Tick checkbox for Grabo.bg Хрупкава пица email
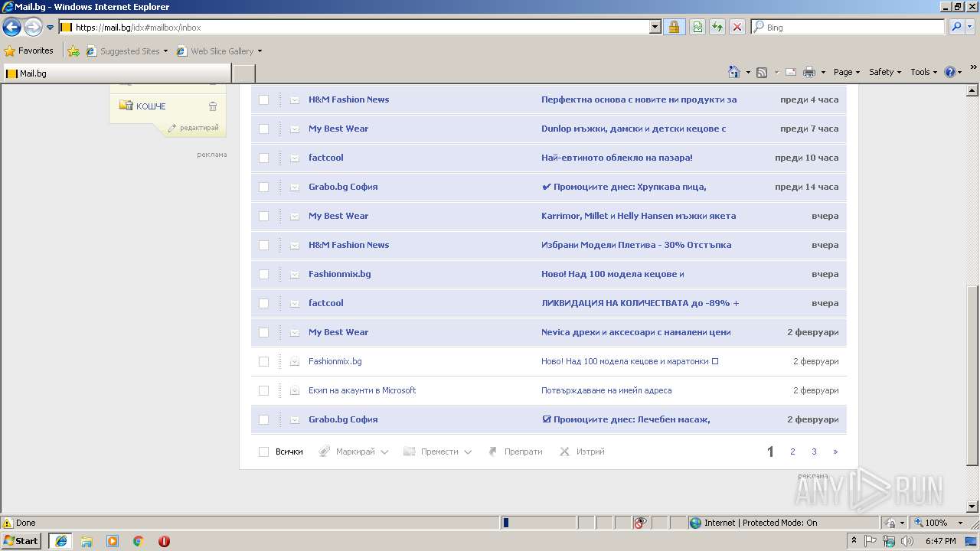Screen dimensions: 980x551 (263, 187)
